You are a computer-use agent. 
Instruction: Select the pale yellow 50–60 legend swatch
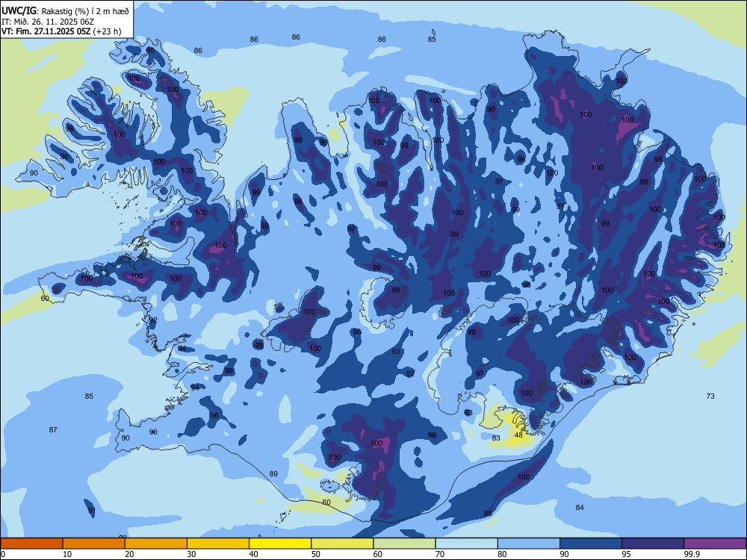(342, 544)
